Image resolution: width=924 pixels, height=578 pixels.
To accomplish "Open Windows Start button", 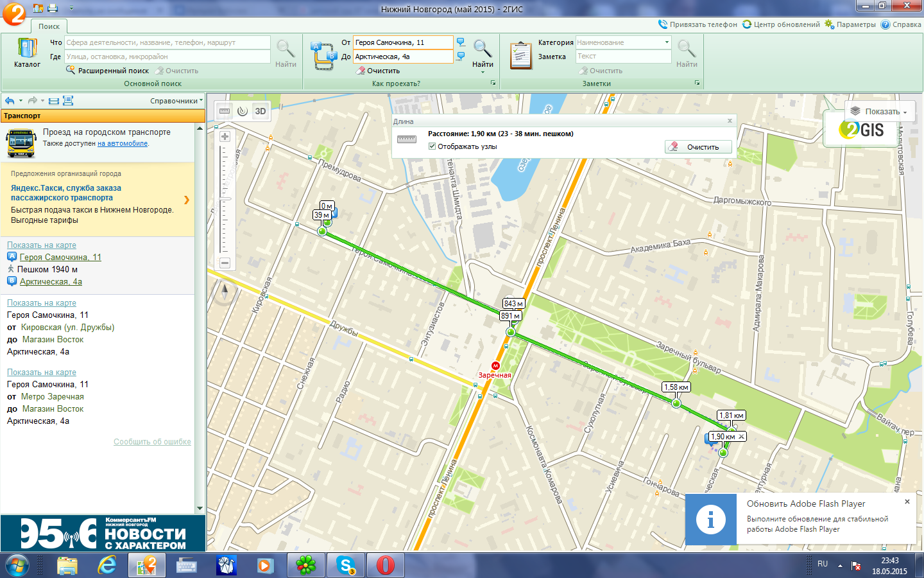I will 17,565.
